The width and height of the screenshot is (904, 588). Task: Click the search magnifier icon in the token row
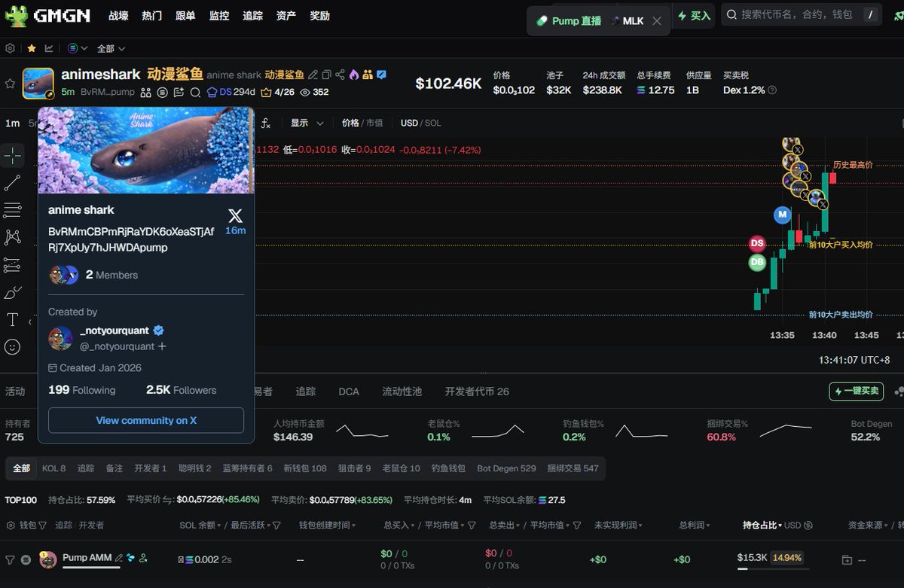tap(195, 92)
